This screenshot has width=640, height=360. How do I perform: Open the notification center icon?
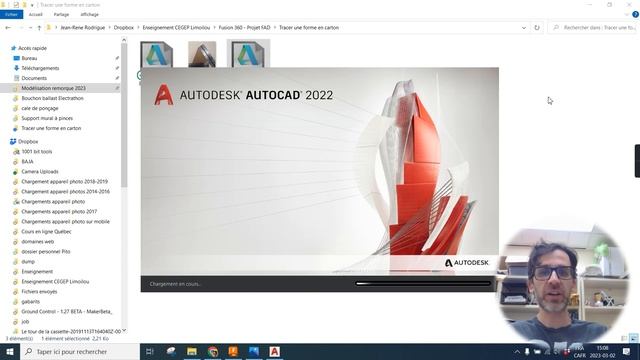[626, 351]
